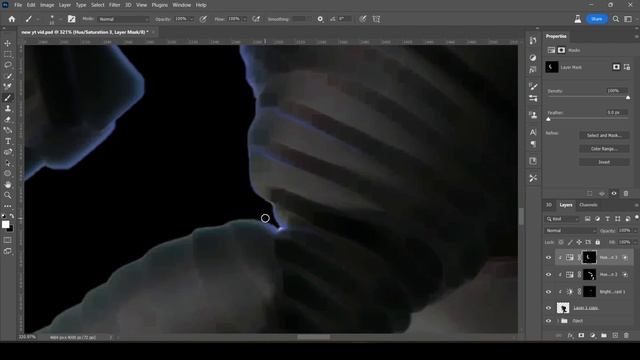The image size is (640, 360).
Task: Select the Hue/Saturation 3 layer mask thumbnail
Action: pyautogui.click(x=589, y=258)
